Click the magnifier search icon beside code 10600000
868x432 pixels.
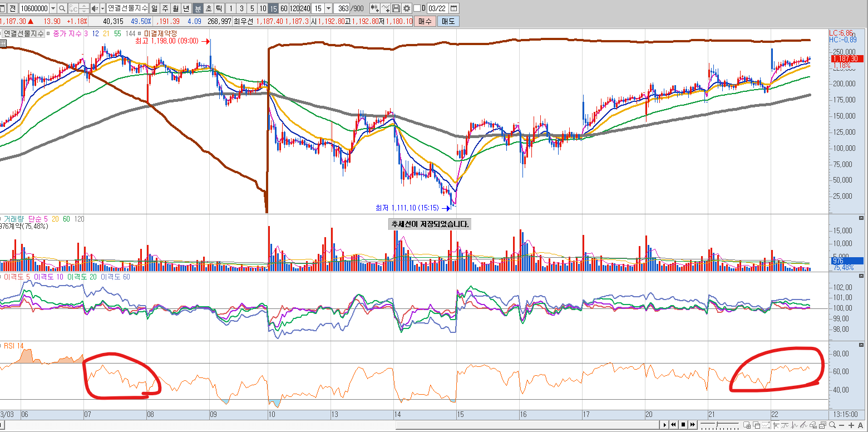(x=62, y=8)
